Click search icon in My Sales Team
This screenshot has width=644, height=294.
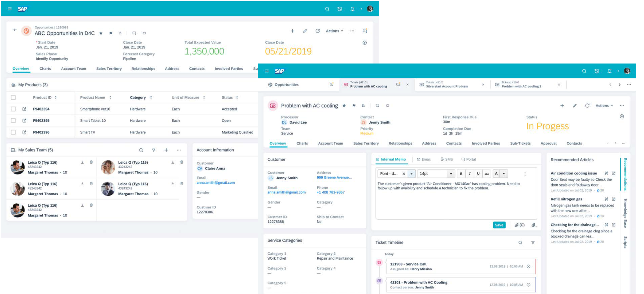(x=141, y=150)
